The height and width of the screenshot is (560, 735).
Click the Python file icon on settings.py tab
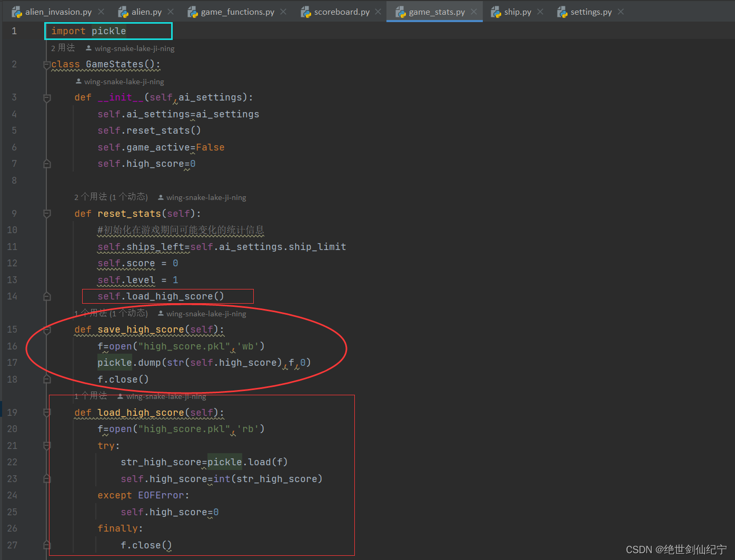(x=562, y=12)
